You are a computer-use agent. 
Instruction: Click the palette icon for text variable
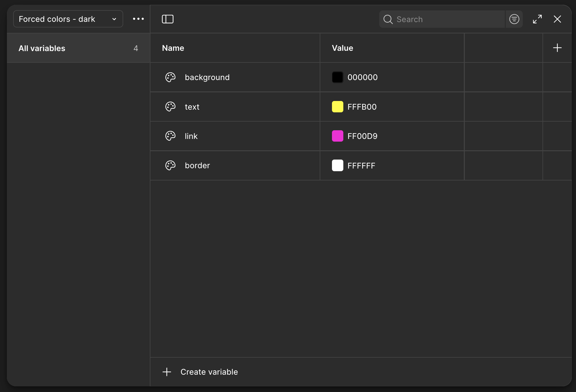point(170,107)
